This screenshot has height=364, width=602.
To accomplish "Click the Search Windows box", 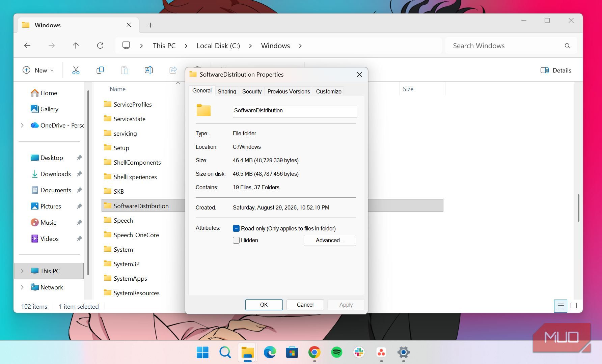I will [511, 46].
